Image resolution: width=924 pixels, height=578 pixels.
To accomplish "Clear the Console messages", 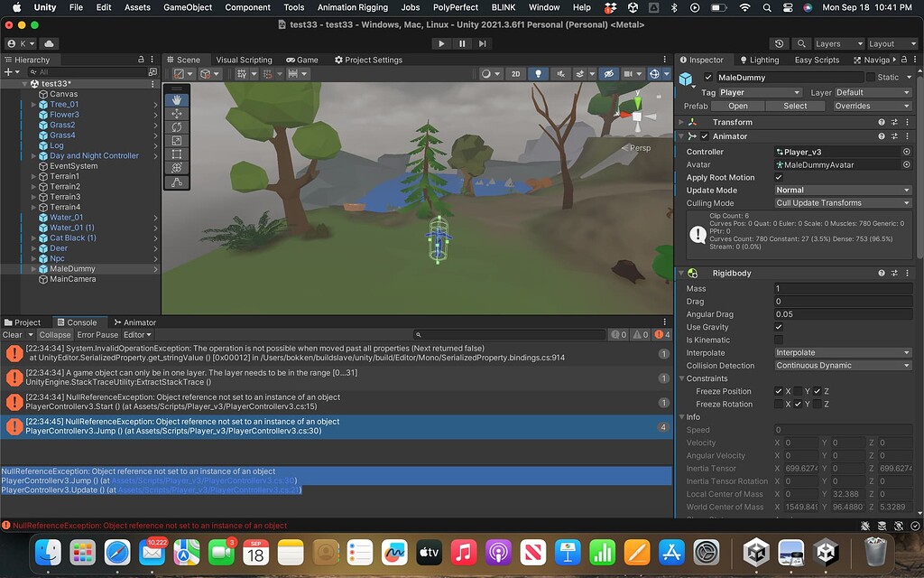I will (x=13, y=334).
